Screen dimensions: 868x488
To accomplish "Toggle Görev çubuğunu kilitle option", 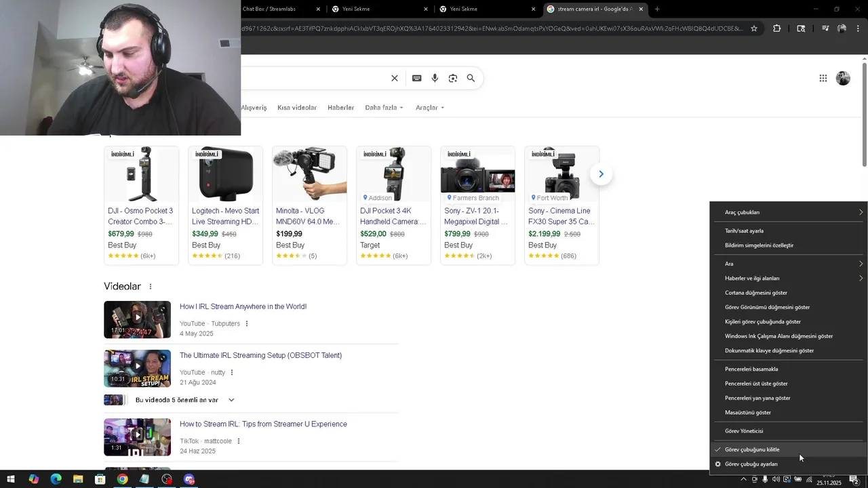I will tap(788, 449).
